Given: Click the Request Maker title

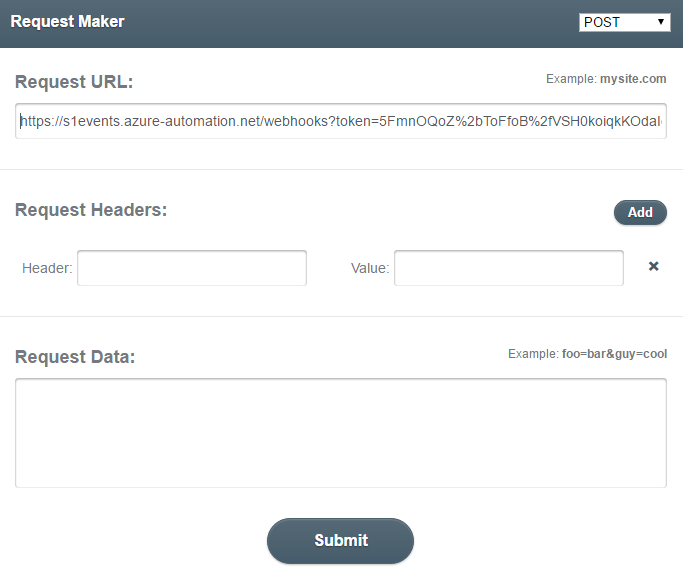Looking at the screenshot, I should click(67, 22).
